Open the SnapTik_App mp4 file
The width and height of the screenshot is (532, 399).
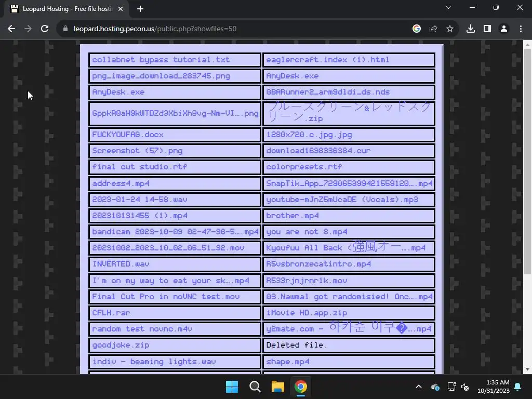pyautogui.click(x=349, y=183)
